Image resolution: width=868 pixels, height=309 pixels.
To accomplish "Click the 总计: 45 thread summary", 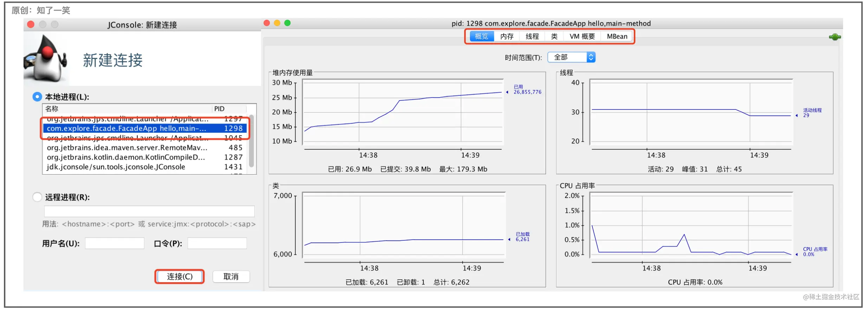I will coord(729,169).
